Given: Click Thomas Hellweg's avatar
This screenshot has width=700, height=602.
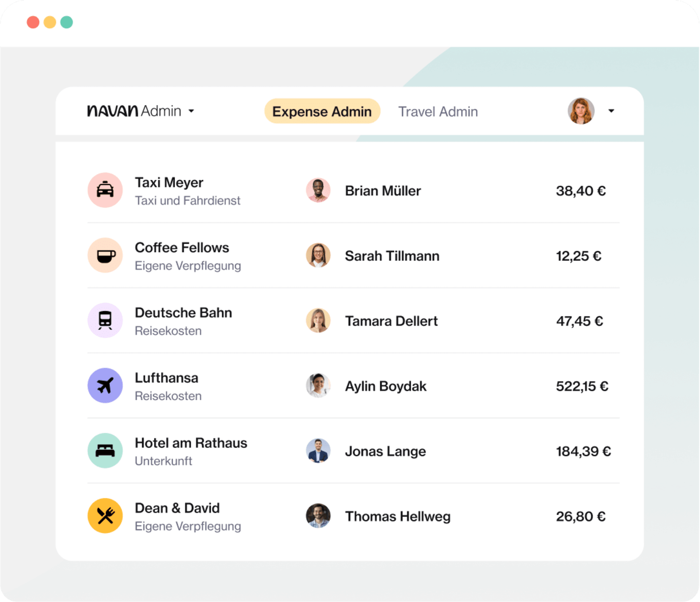Looking at the screenshot, I should pos(318,516).
